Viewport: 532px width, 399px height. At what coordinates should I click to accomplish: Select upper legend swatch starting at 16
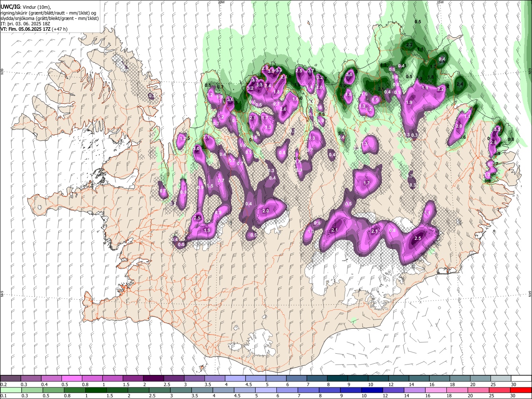(439, 378)
